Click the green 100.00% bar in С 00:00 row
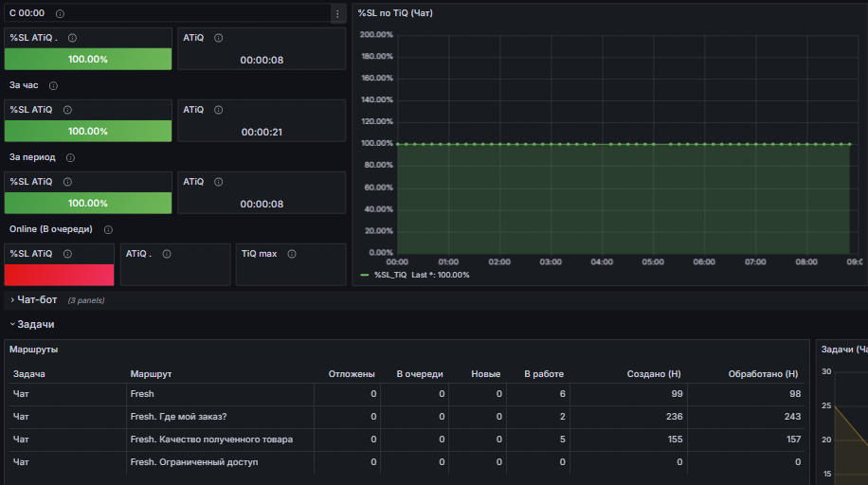 click(x=88, y=60)
